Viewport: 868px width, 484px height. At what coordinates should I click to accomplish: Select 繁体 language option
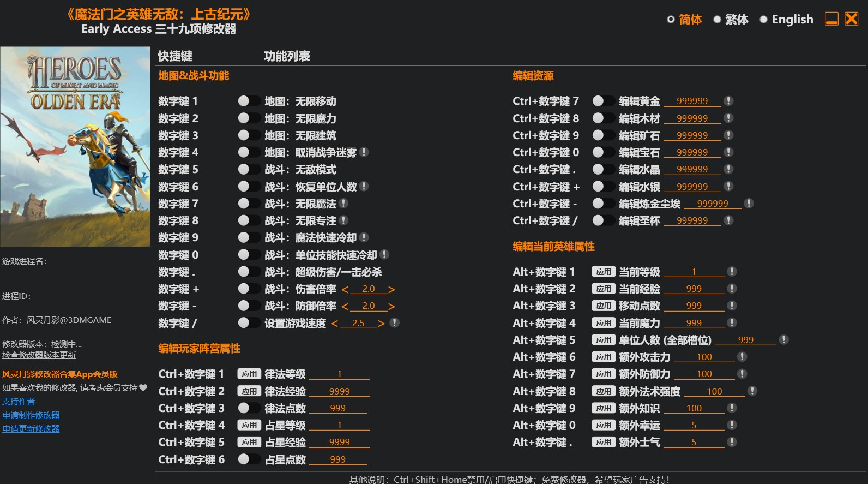pos(731,20)
